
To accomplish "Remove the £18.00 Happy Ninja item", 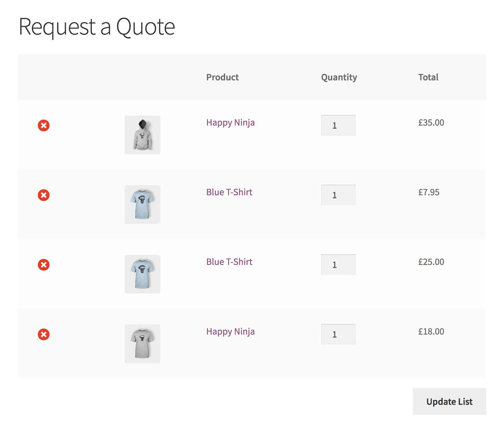I will click(44, 335).
